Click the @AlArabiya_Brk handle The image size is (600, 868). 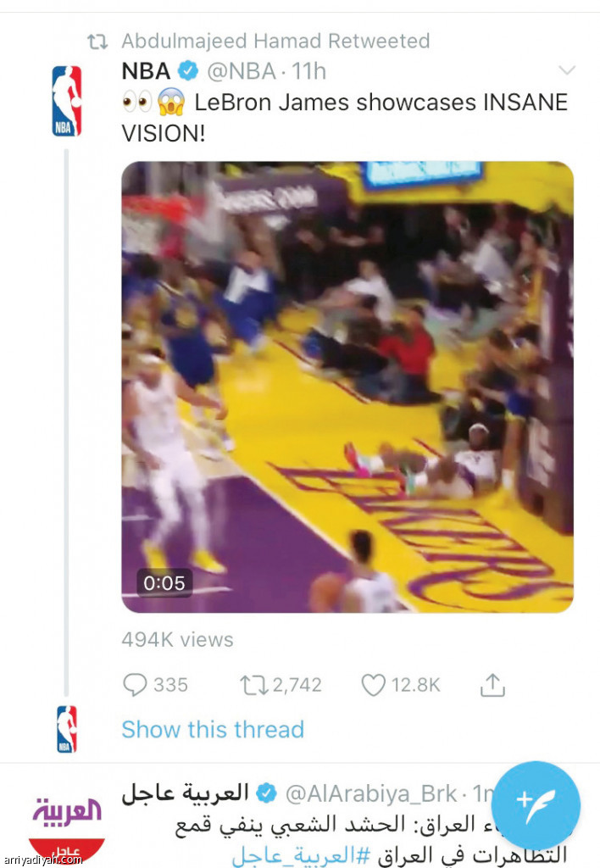click(372, 793)
